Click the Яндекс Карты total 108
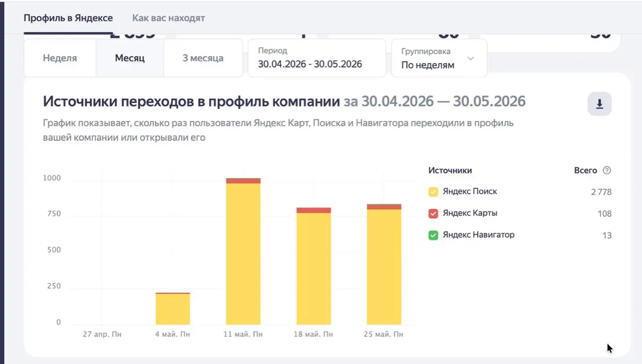 click(605, 214)
